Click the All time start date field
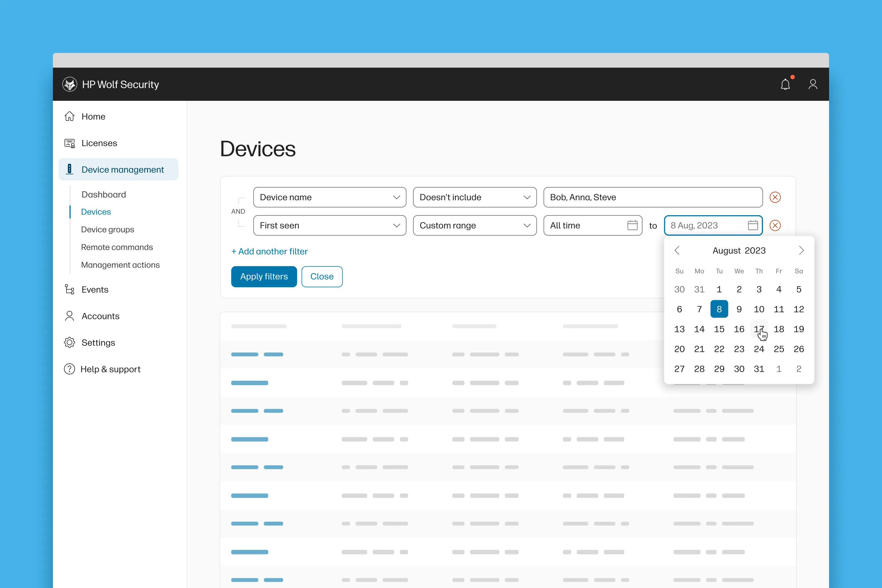The image size is (882, 588). (593, 225)
